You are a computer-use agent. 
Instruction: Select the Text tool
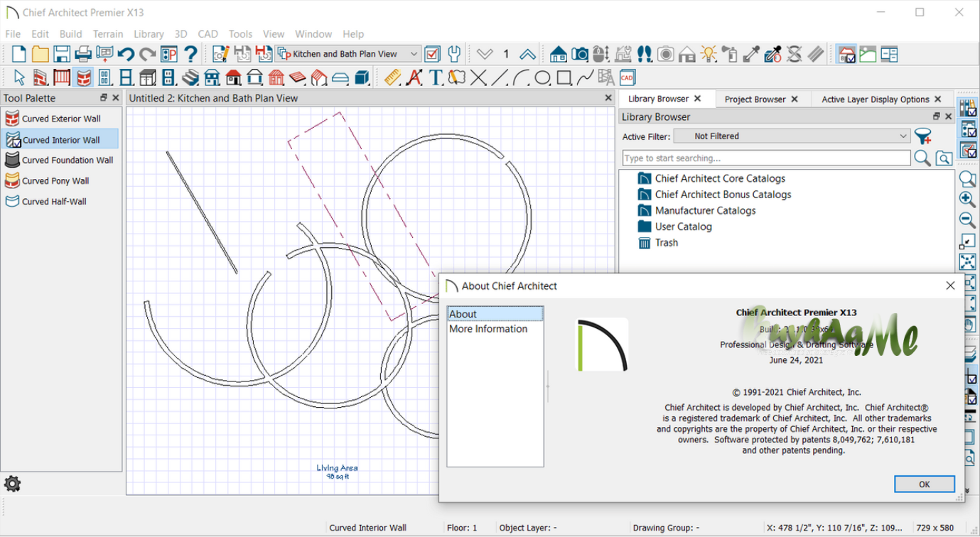(x=436, y=77)
